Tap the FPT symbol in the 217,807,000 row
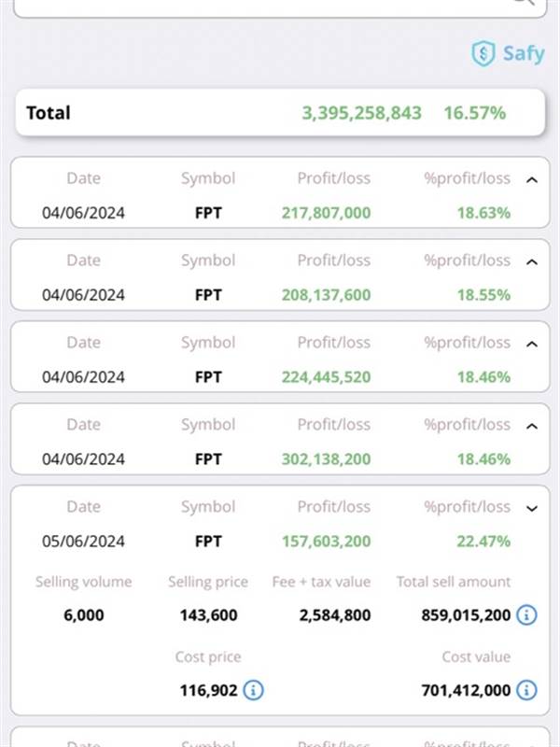This screenshot has height=747, width=560. tap(208, 213)
